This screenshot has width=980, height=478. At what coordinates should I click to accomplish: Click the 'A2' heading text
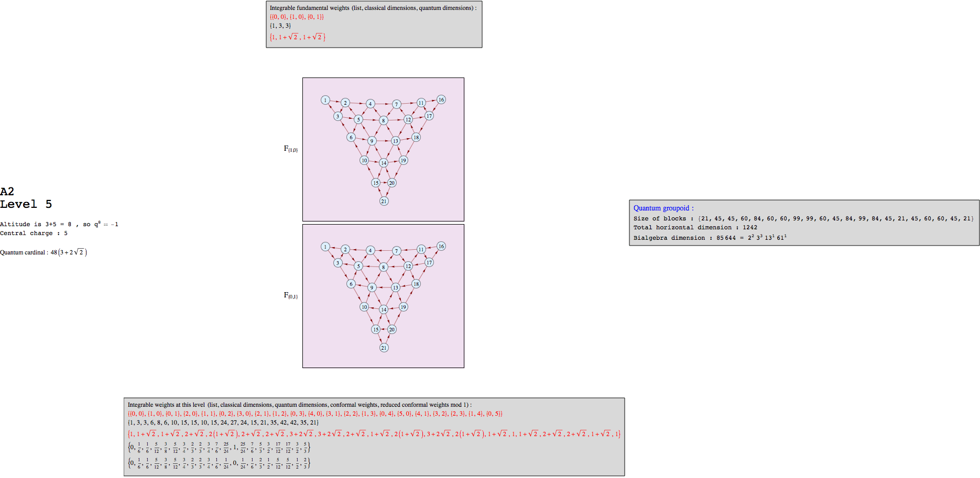pyautogui.click(x=7, y=192)
